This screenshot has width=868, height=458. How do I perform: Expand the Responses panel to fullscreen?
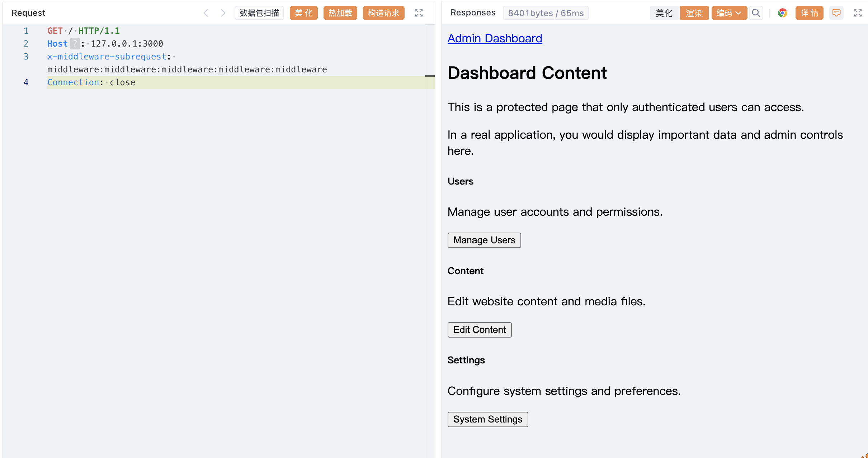tap(858, 13)
